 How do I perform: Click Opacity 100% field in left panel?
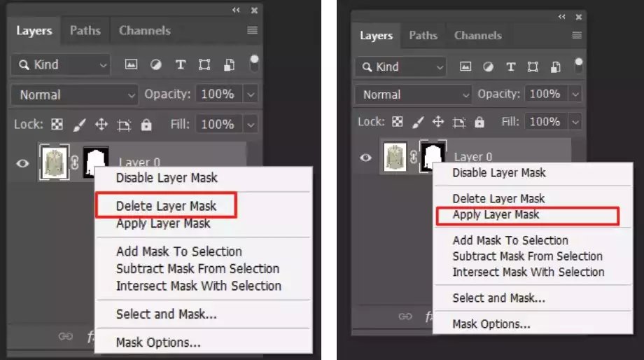[218, 95]
